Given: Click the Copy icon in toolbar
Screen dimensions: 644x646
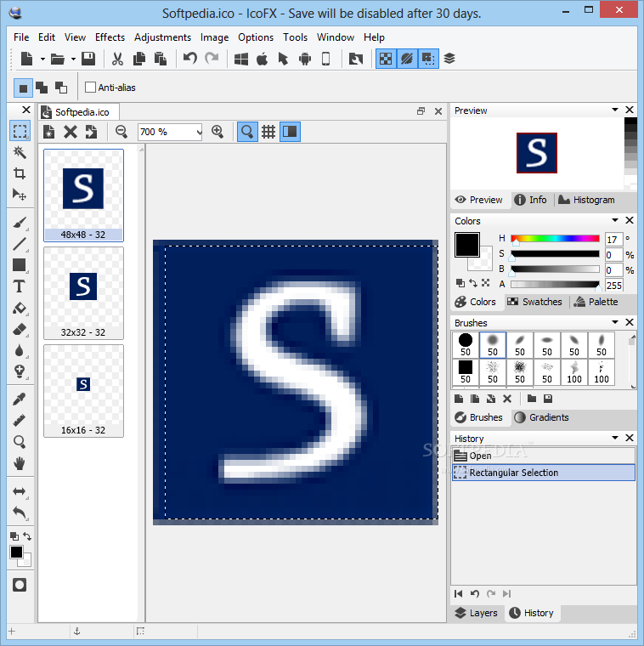Looking at the screenshot, I should (x=139, y=59).
